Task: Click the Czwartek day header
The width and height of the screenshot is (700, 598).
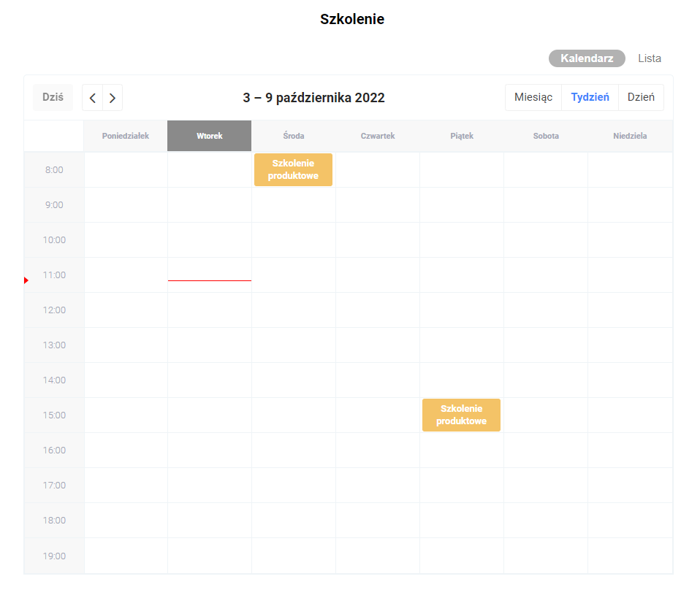Action: click(x=378, y=136)
